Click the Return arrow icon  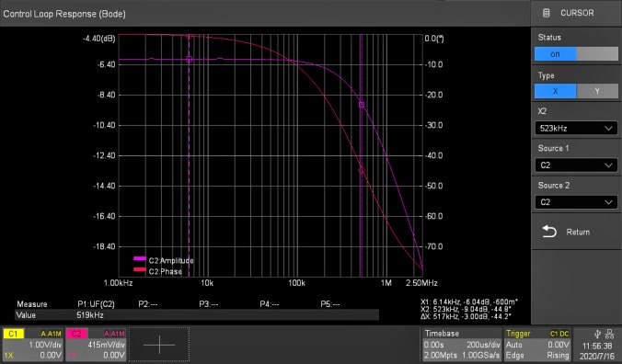point(549,232)
